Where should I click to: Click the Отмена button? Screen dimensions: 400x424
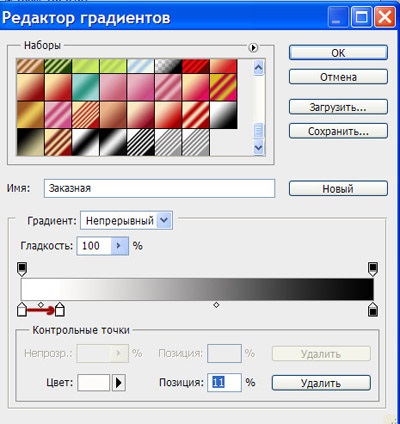click(x=338, y=77)
